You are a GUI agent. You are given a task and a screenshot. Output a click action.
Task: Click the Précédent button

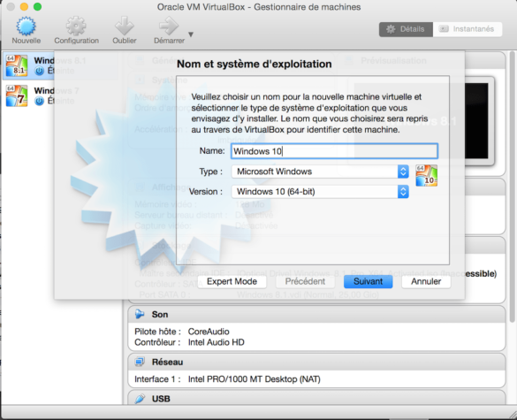pos(305,281)
